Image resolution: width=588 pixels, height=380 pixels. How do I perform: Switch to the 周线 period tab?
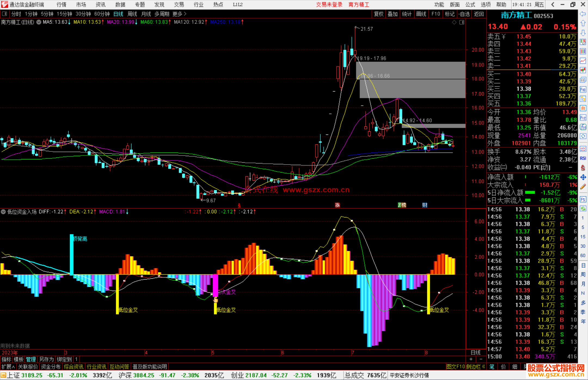pos(132,14)
